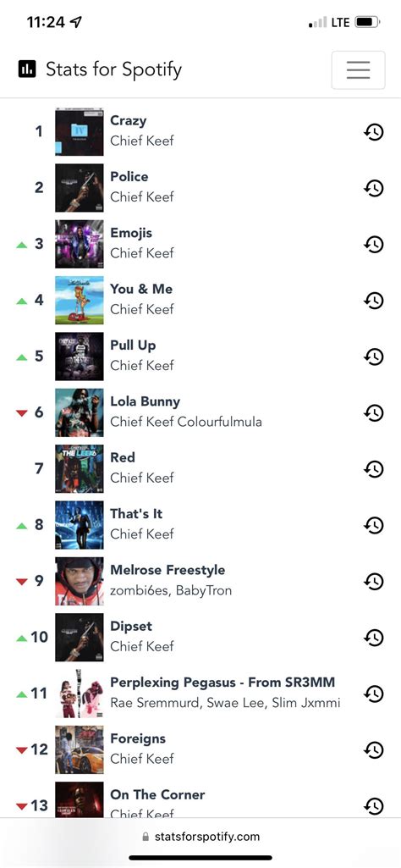Click the Stats for Spotify logo icon
Viewport: 401px width, 868px height.
tap(27, 69)
